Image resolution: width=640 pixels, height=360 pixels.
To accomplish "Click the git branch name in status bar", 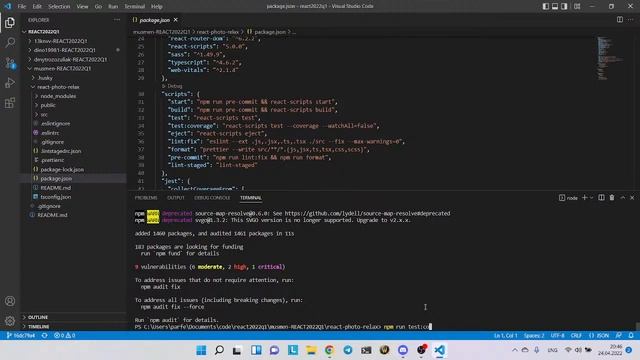I will [x=21, y=336].
